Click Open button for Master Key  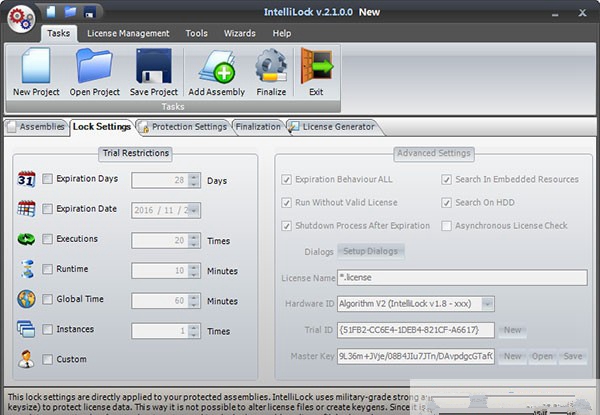542,356
